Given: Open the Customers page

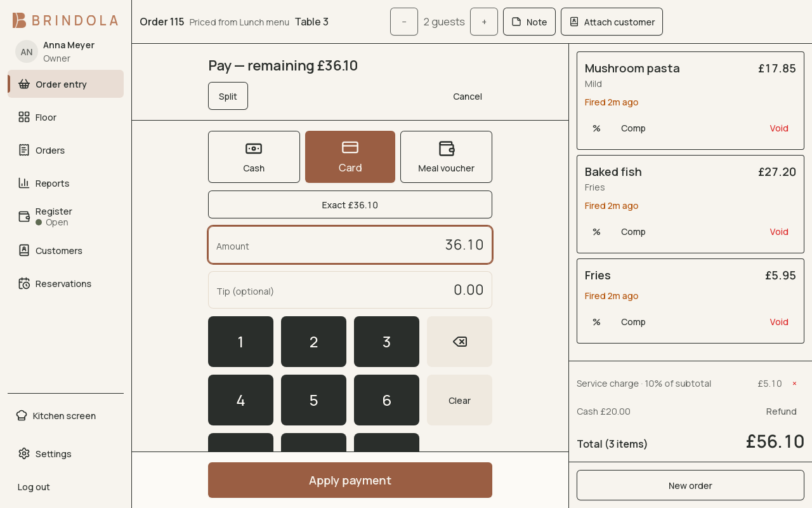Looking at the screenshot, I should pyautogui.click(x=65, y=250).
